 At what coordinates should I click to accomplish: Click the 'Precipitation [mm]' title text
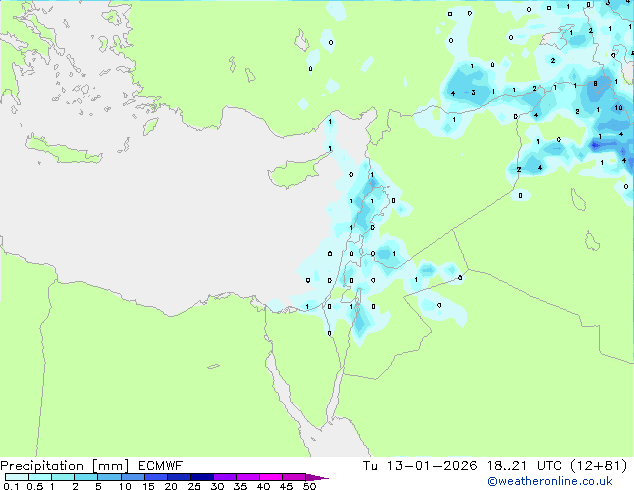pyautogui.click(x=65, y=466)
